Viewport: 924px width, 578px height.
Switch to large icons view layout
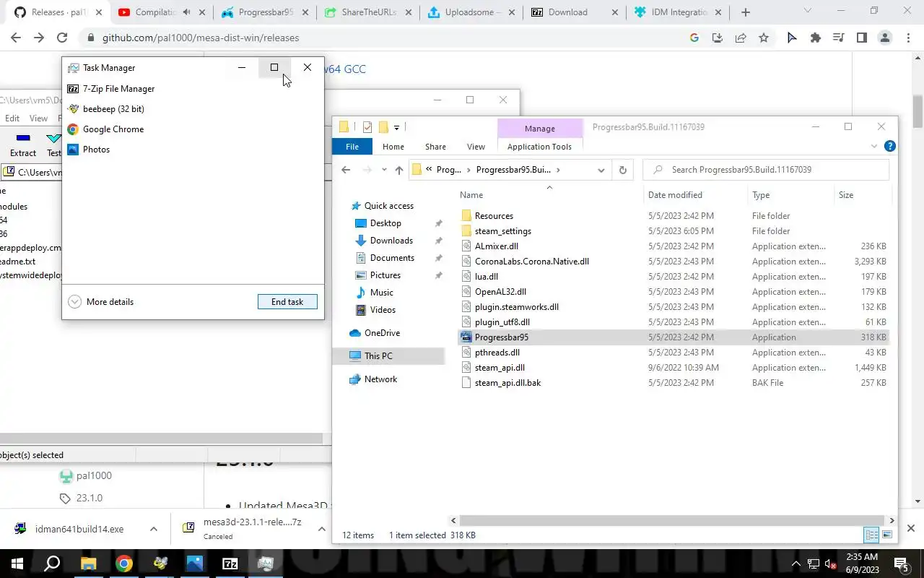(x=887, y=535)
